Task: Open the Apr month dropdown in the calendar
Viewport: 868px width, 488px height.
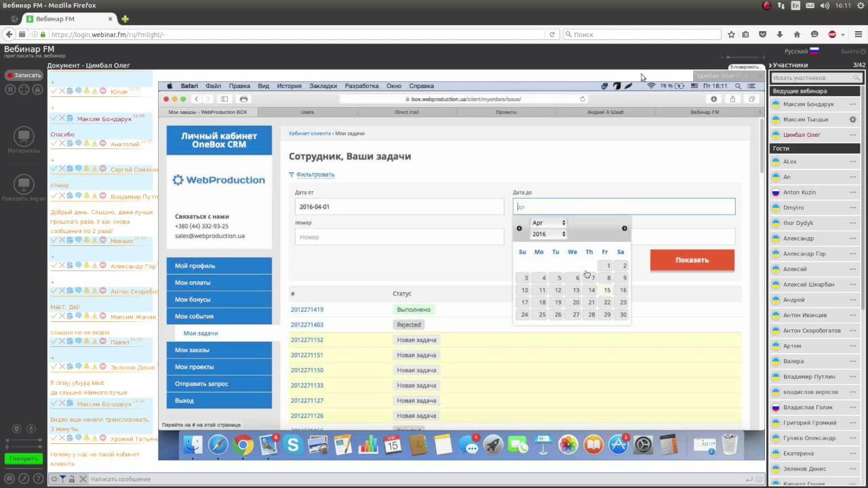Action: (x=547, y=222)
